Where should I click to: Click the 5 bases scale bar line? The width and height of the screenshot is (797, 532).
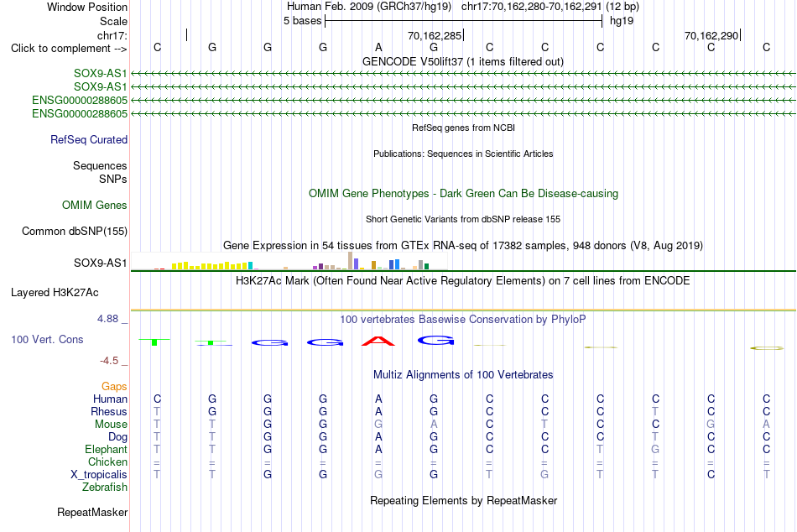click(464, 21)
